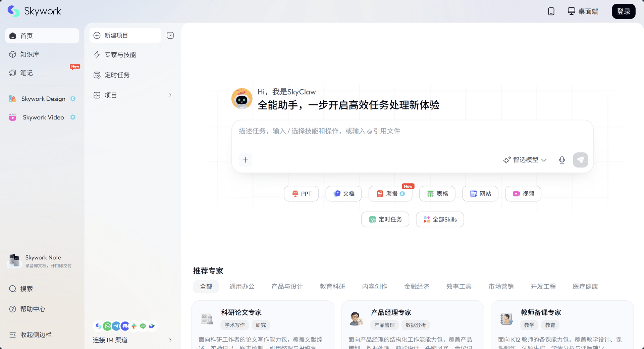Open the 智选模型 model dropdown
Image resolution: width=644 pixels, height=349 pixels.
[x=525, y=160]
